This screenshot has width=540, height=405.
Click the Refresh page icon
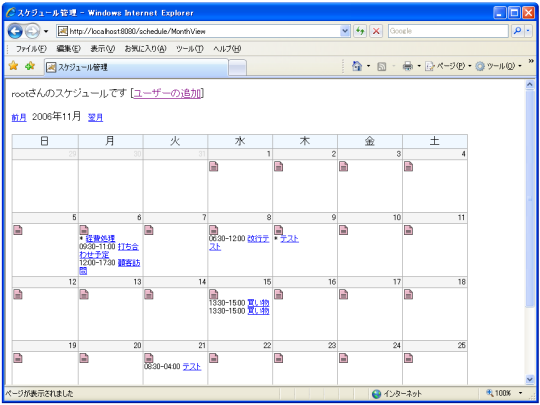[360, 31]
